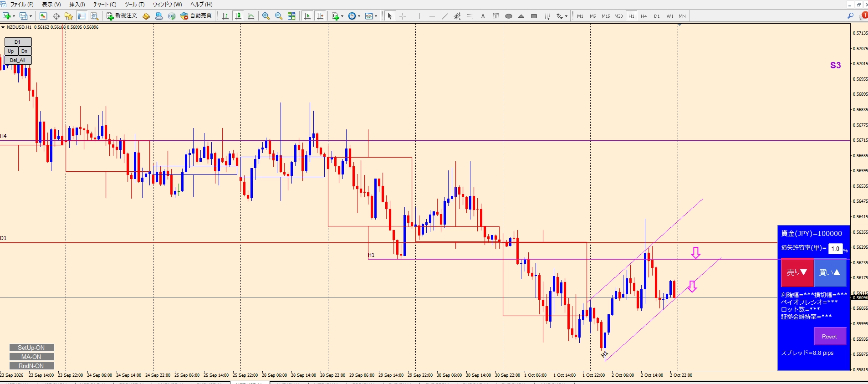Switch chart to bar chart mode
This screenshot has width=868, height=384.
225,16
